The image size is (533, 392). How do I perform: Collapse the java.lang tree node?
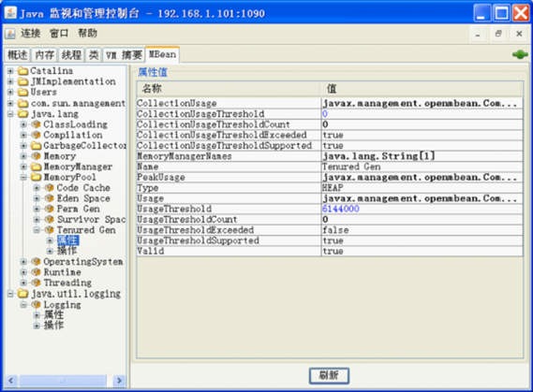coord(10,114)
